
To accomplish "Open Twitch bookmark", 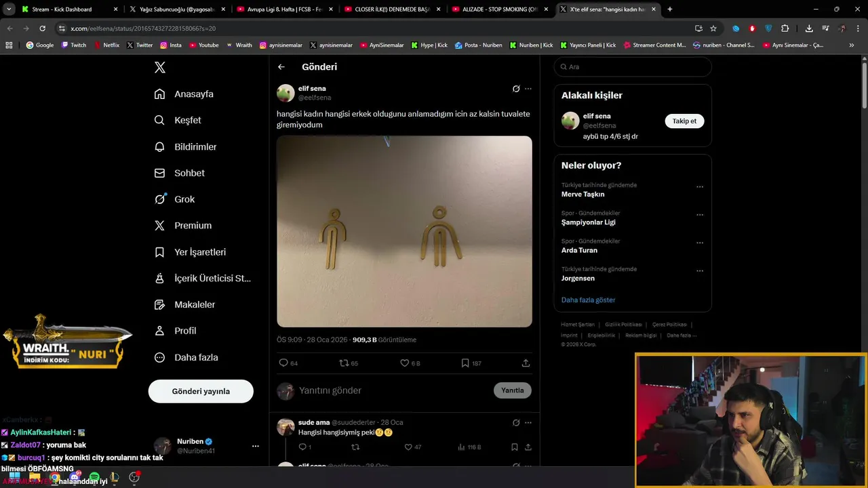I will tap(74, 45).
